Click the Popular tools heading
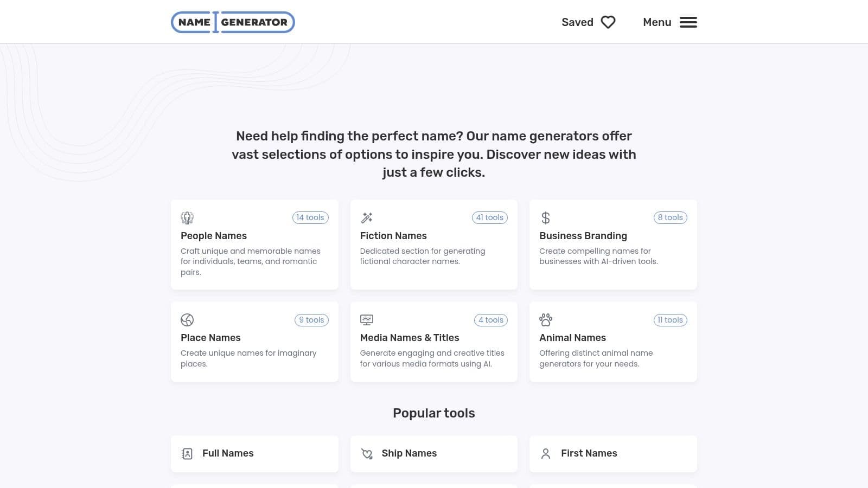 (434, 413)
